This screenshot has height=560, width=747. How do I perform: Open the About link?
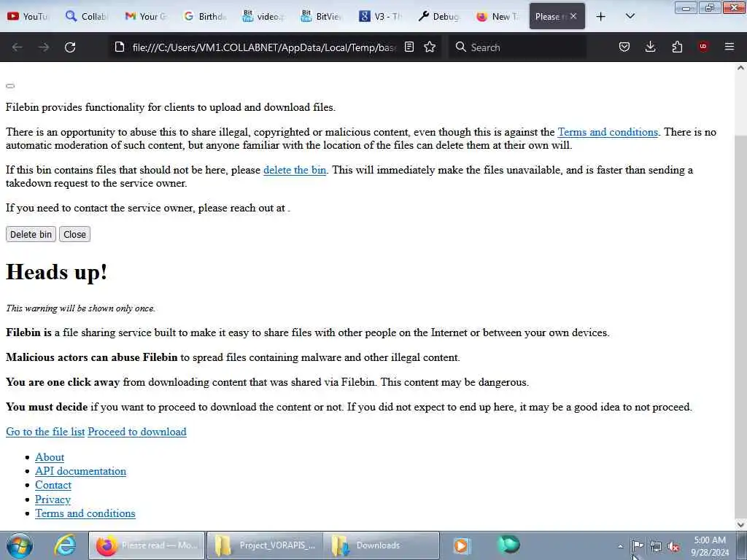pyautogui.click(x=50, y=457)
